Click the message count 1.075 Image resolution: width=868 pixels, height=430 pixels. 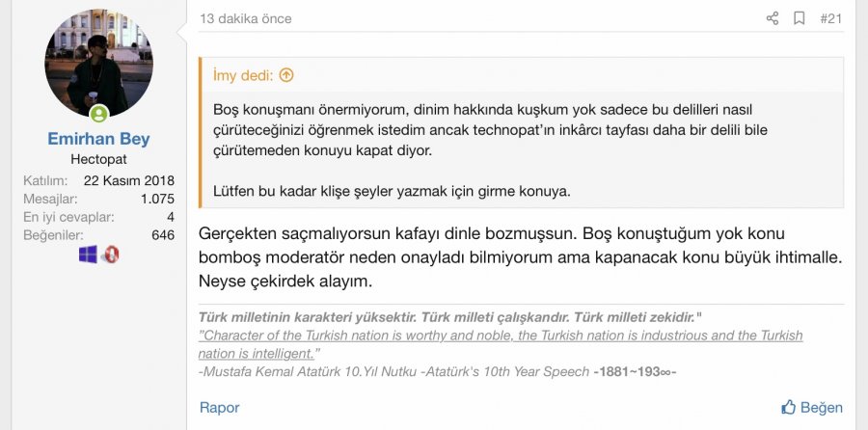coord(155,199)
